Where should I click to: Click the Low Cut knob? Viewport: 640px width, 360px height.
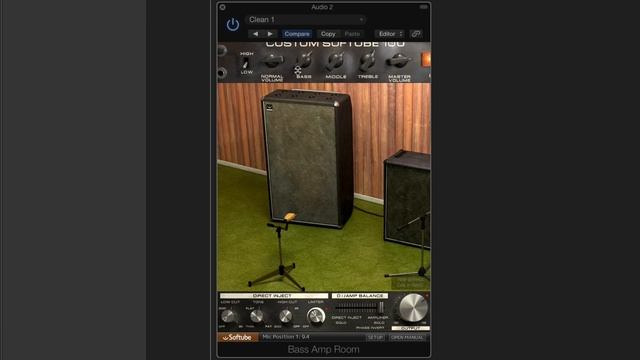coord(229,316)
